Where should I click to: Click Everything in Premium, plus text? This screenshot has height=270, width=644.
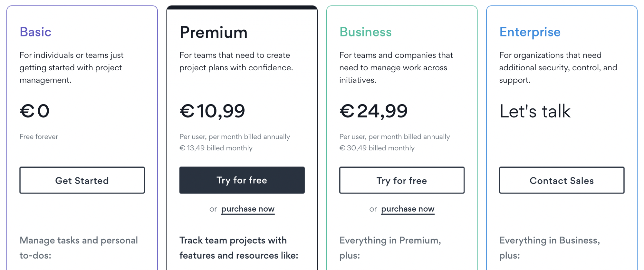pos(390,247)
